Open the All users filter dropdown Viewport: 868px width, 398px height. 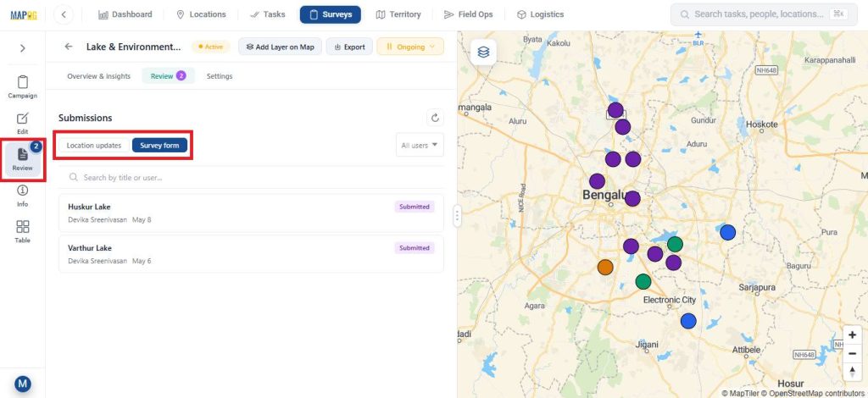point(420,145)
